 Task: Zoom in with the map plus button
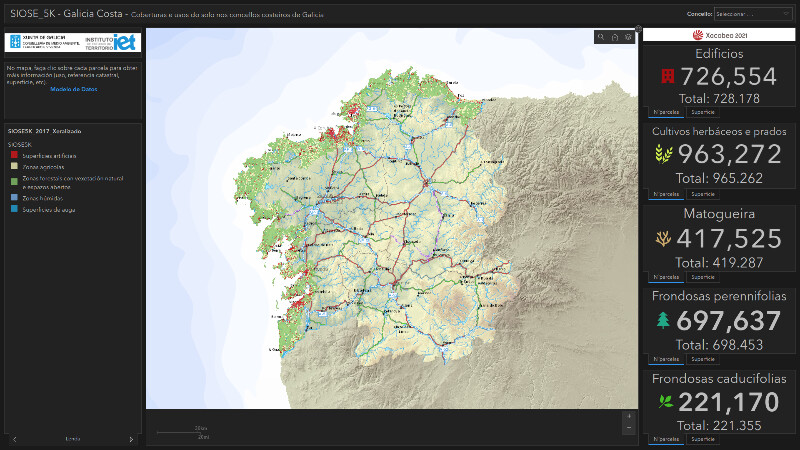pyautogui.click(x=628, y=416)
